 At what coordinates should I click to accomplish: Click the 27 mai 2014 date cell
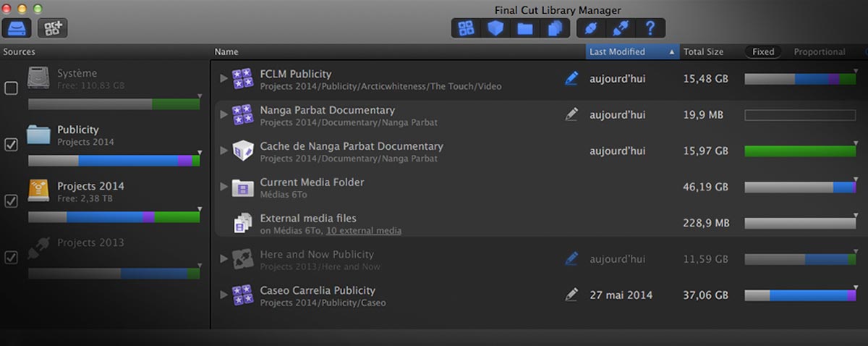click(x=621, y=295)
